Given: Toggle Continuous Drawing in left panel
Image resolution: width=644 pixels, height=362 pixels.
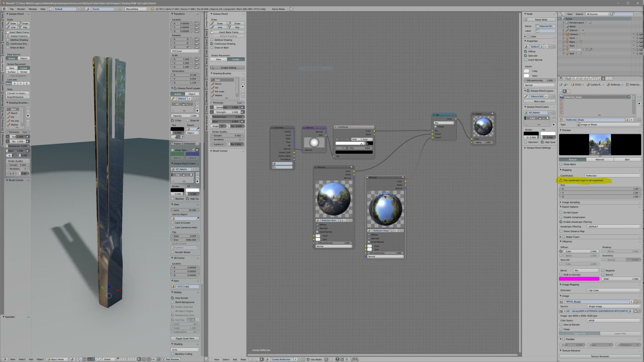Looking at the screenshot, I should click(8, 44).
